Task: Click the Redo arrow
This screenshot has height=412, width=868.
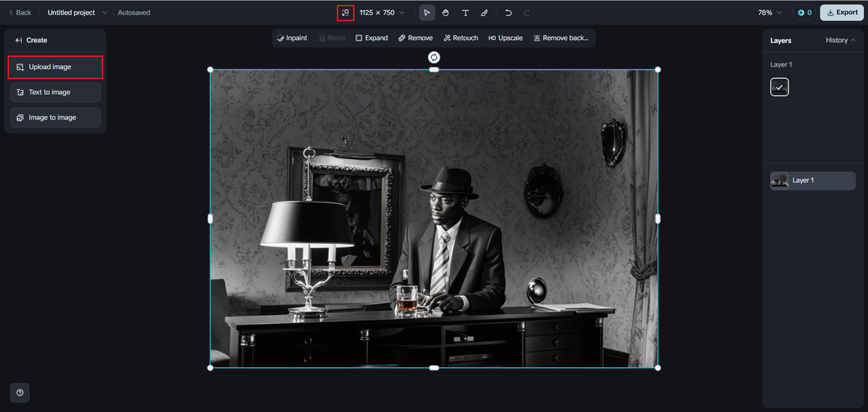Action: [x=527, y=13]
